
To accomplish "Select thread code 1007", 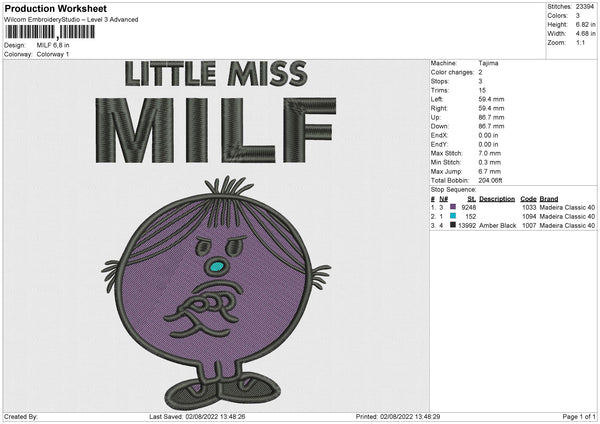I will click(529, 226).
